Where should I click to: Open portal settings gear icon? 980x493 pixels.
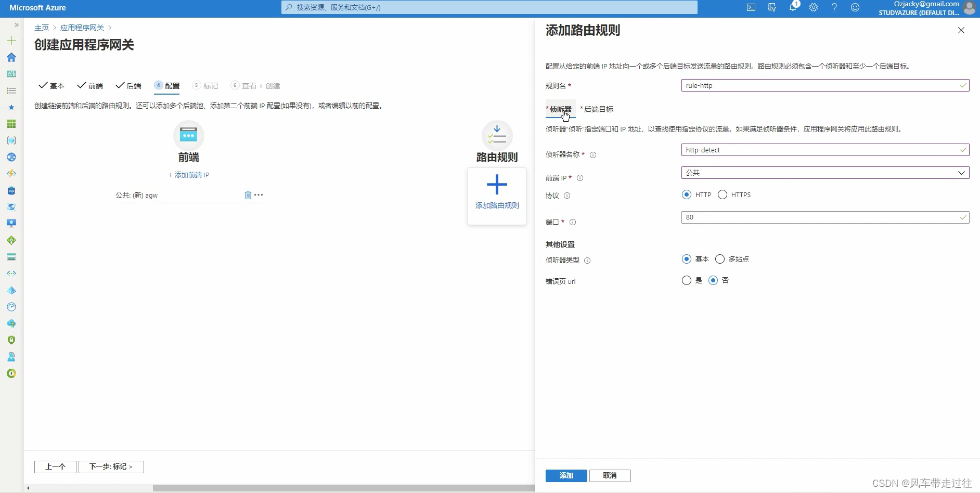(x=814, y=7)
